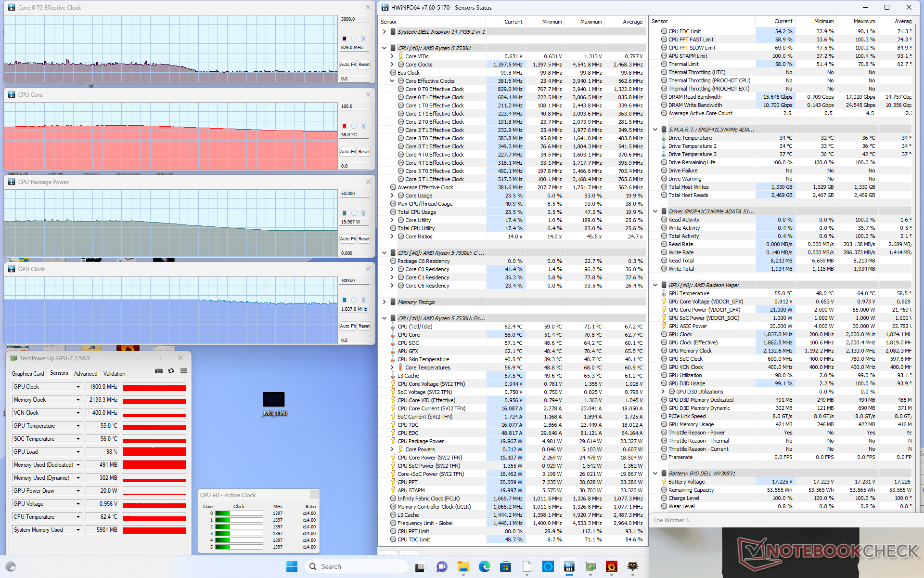Viewport: 924px width, 578px height.
Task: Open Microsoft Edge from the taskbar
Action: 484,566
